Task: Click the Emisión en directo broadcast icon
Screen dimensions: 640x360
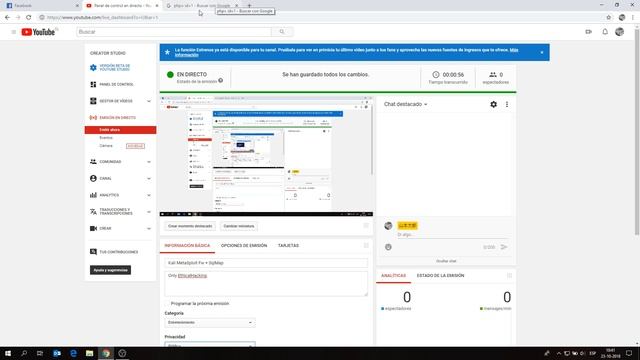Action: click(93, 118)
